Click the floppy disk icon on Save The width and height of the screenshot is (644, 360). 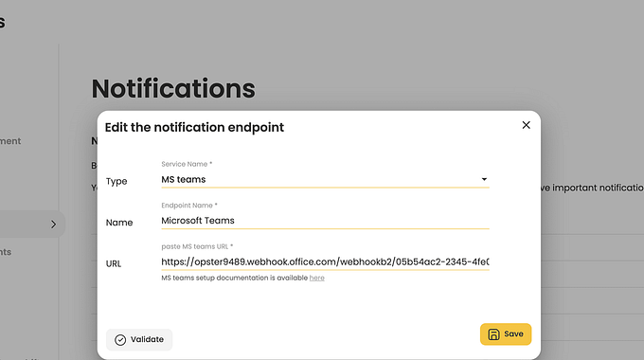click(x=493, y=334)
